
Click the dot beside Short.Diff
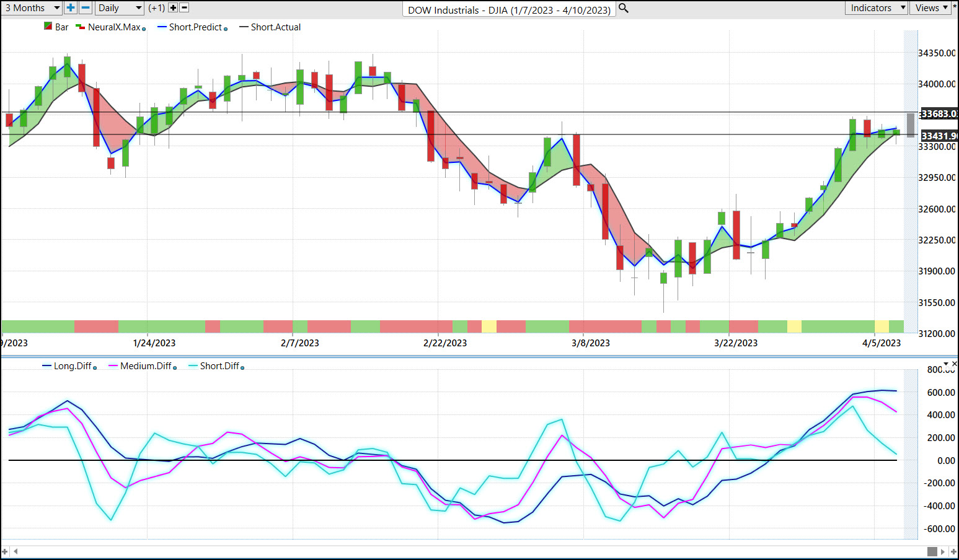[x=242, y=367]
